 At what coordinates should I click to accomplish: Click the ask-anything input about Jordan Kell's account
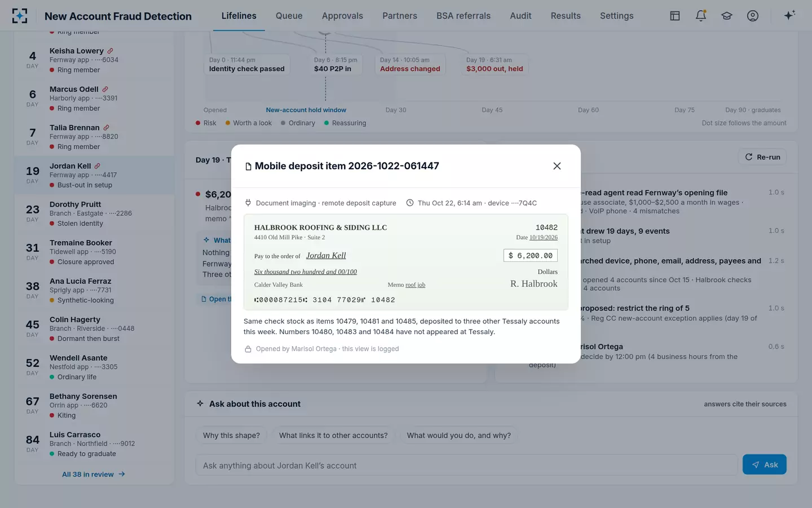tap(467, 465)
